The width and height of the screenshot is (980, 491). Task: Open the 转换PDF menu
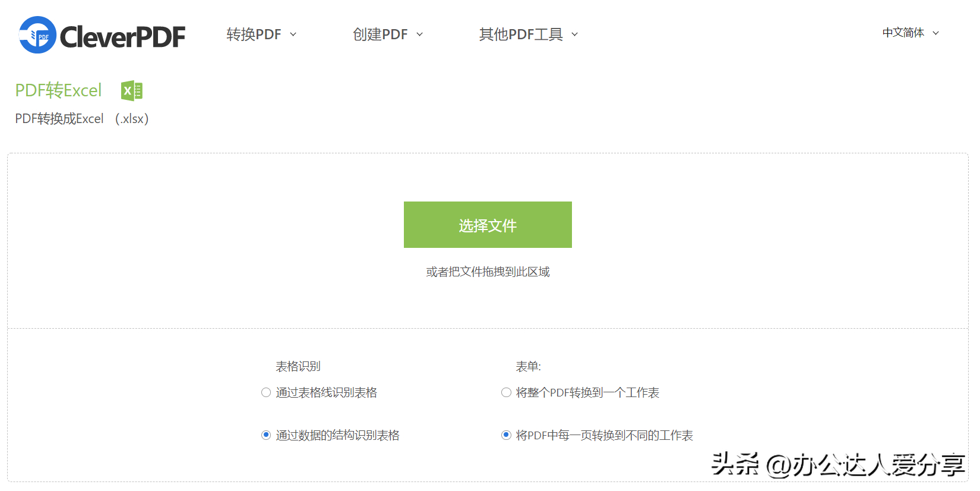click(x=261, y=34)
